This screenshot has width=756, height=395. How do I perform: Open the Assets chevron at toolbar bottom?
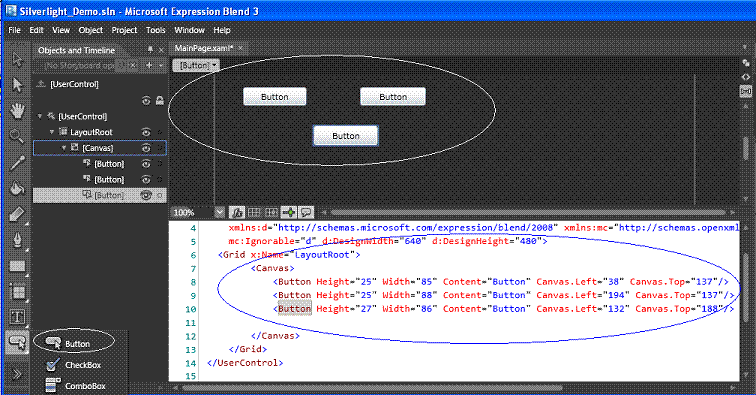click(x=16, y=374)
